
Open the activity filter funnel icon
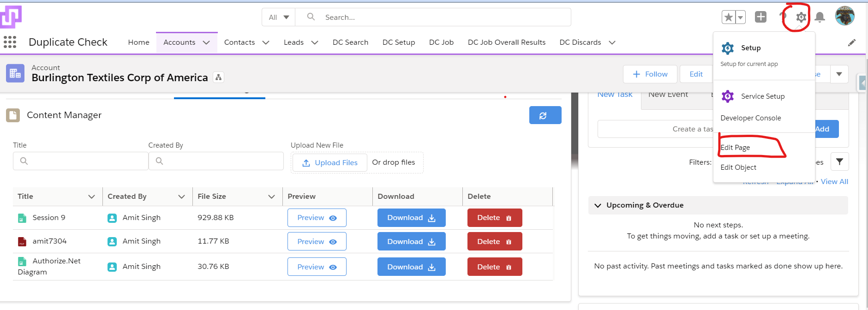(x=839, y=162)
